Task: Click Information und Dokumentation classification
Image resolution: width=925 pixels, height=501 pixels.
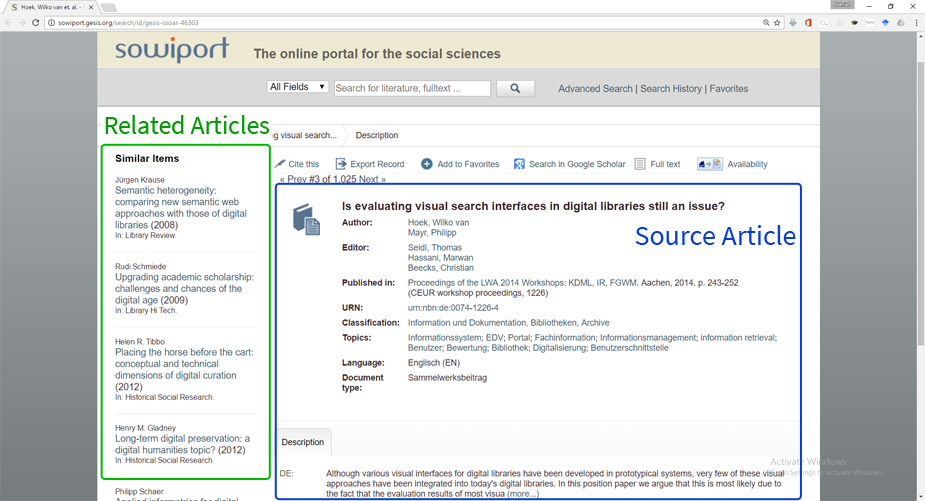Action: [466, 323]
